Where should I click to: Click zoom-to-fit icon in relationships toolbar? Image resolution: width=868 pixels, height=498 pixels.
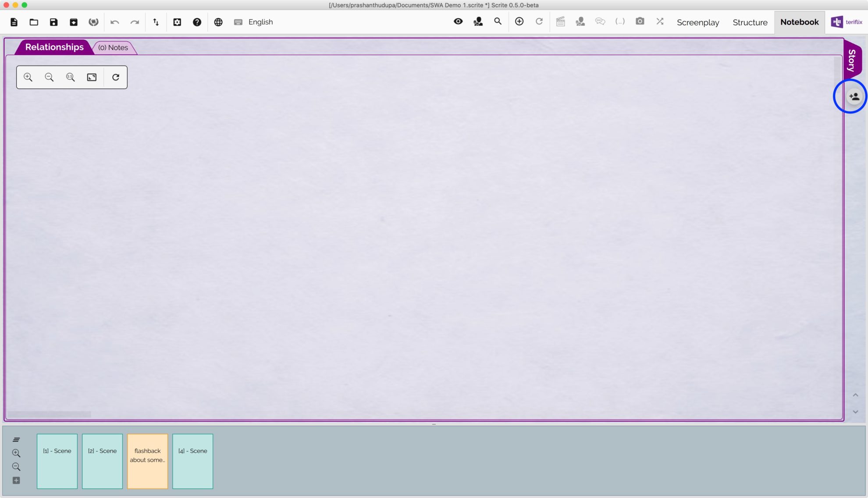(x=92, y=77)
